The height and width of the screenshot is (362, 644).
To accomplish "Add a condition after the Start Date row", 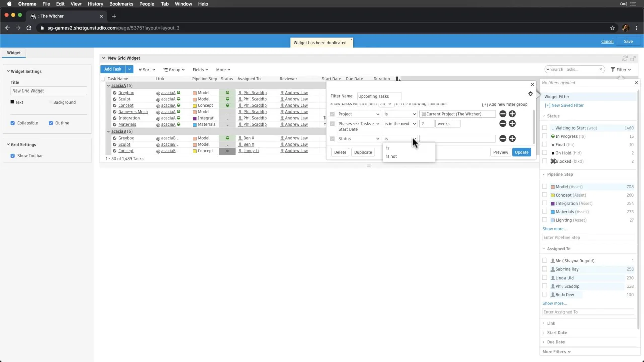I will 512,123.
